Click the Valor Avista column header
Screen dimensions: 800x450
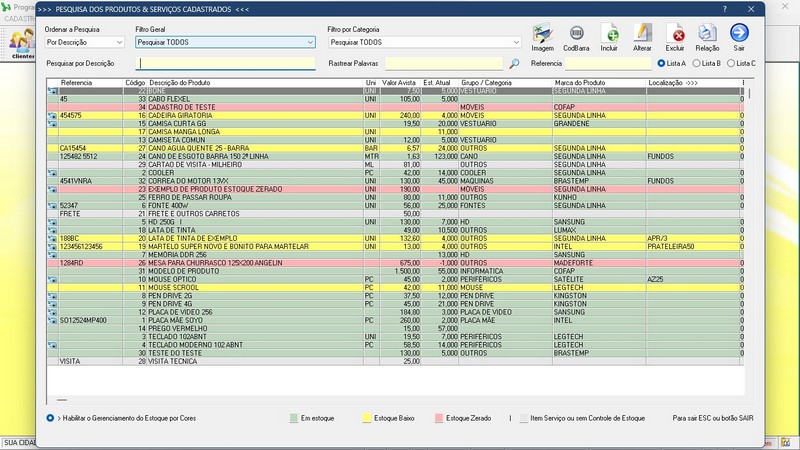tap(399, 81)
